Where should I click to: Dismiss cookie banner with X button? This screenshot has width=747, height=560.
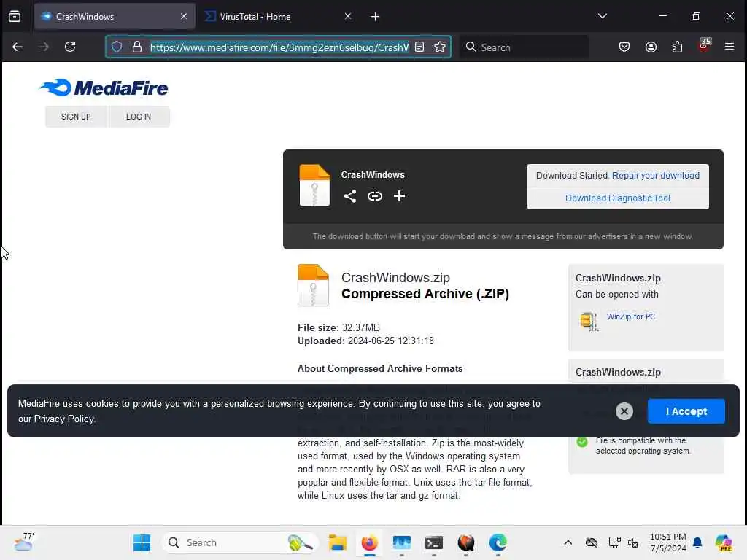click(x=624, y=411)
